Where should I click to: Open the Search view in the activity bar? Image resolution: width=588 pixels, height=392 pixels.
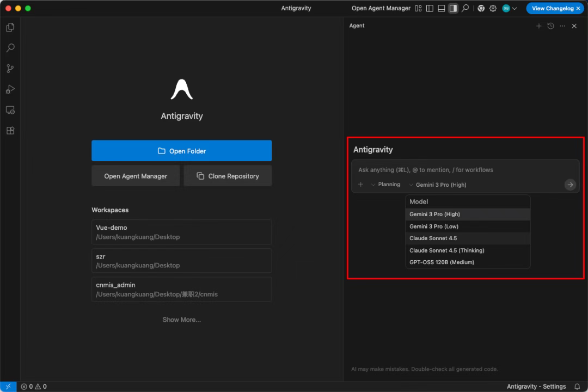click(x=10, y=48)
